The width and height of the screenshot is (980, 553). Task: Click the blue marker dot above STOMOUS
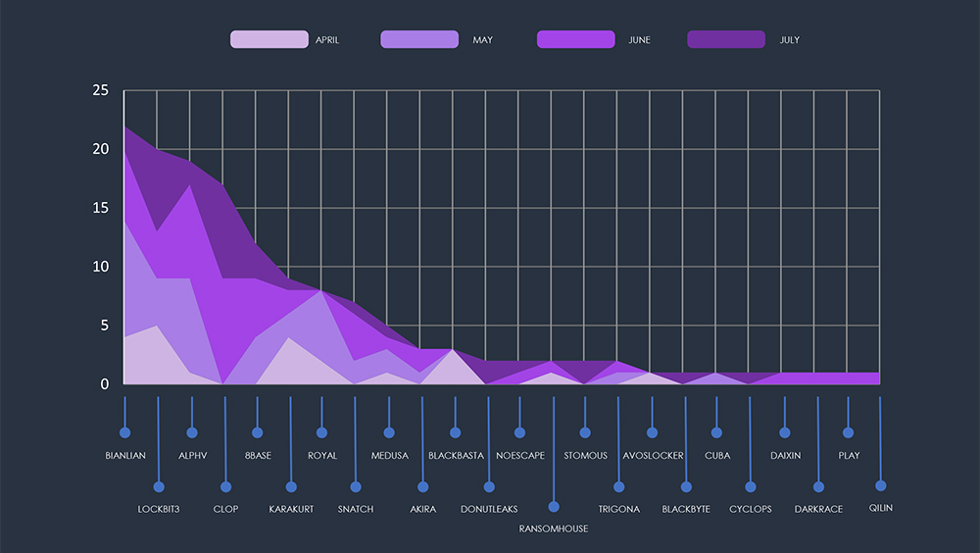pyautogui.click(x=585, y=432)
